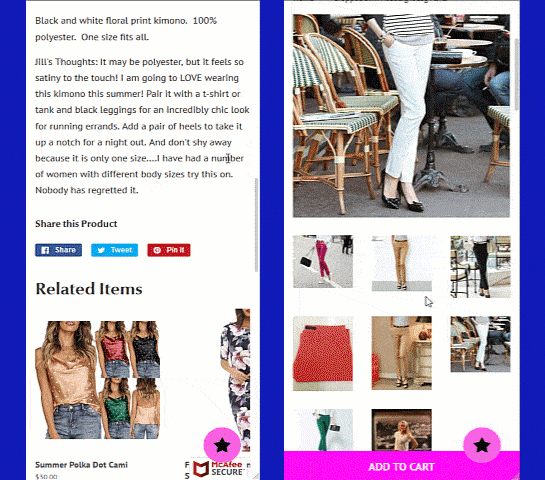Tap the pink star badge on left page
The height and width of the screenshot is (480, 545).
(x=222, y=445)
